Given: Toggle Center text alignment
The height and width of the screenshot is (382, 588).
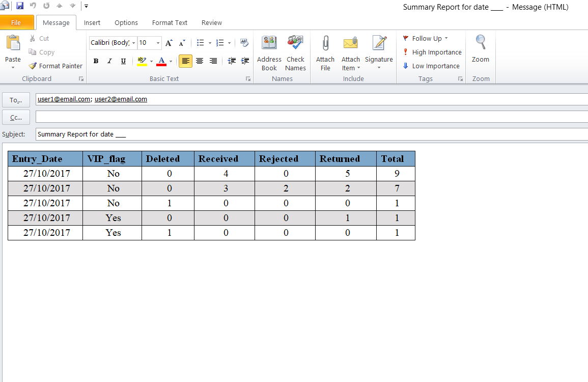Looking at the screenshot, I should (x=200, y=61).
